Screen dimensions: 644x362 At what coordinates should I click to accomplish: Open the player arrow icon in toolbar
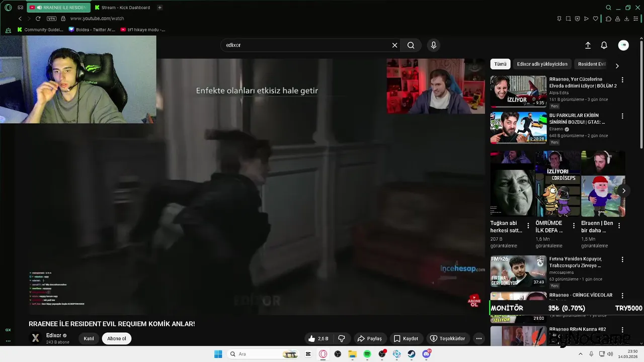click(586, 19)
